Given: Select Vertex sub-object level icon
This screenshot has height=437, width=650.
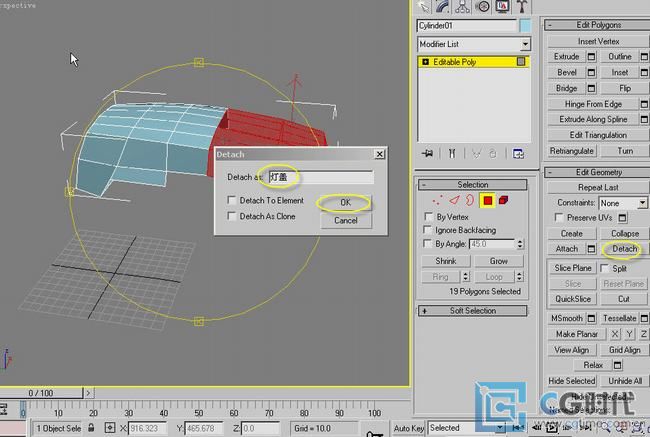Looking at the screenshot, I should [x=437, y=201].
